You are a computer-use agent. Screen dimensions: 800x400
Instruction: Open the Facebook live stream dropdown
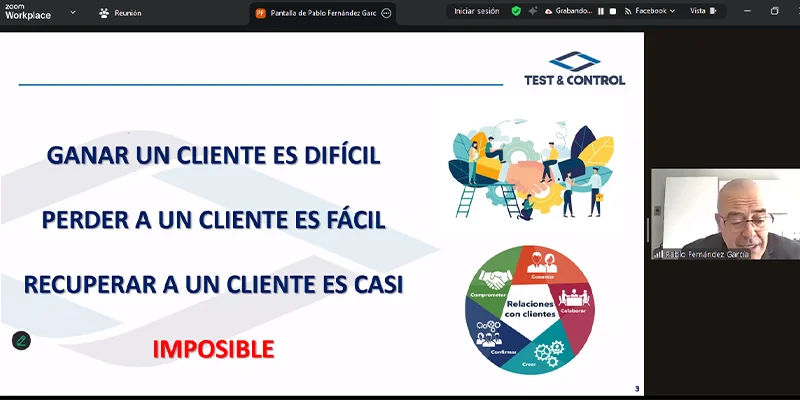pyautogui.click(x=650, y=11)
